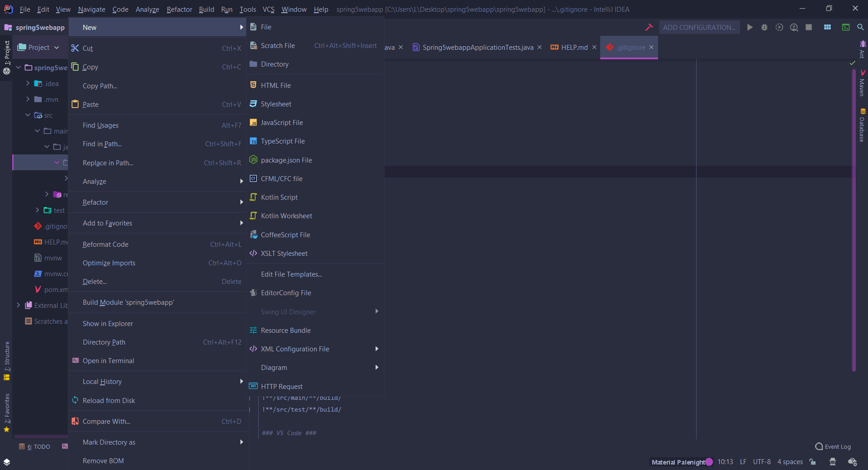The width and height of the screenshot is (868, 470).
Task: Click the green console icon beside search
Action: tap(845, 28)
